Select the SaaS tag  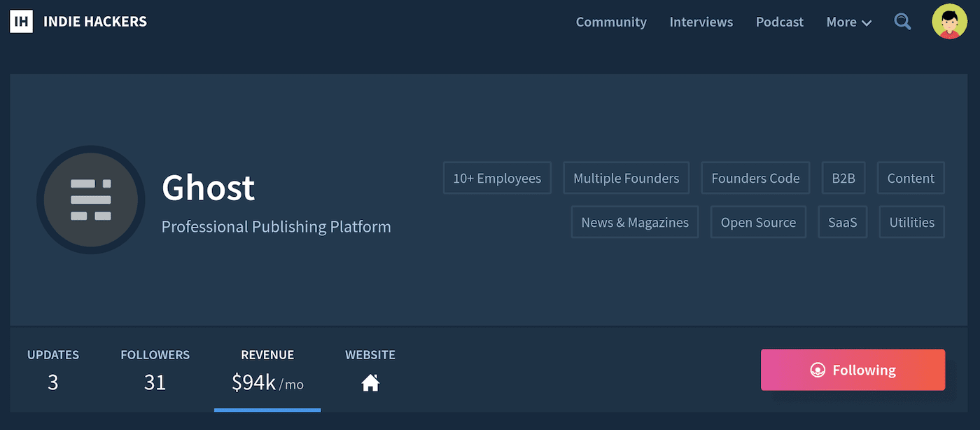click(842, 222)
